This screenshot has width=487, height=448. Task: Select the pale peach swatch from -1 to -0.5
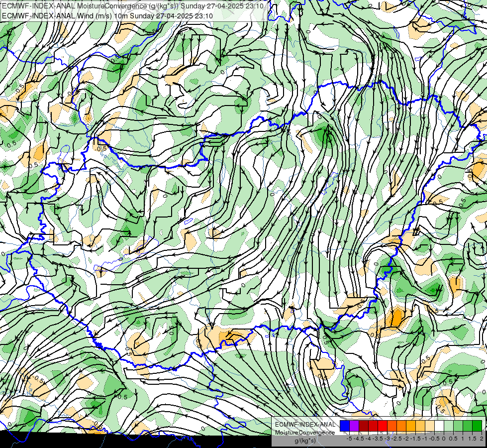(430, 426)
